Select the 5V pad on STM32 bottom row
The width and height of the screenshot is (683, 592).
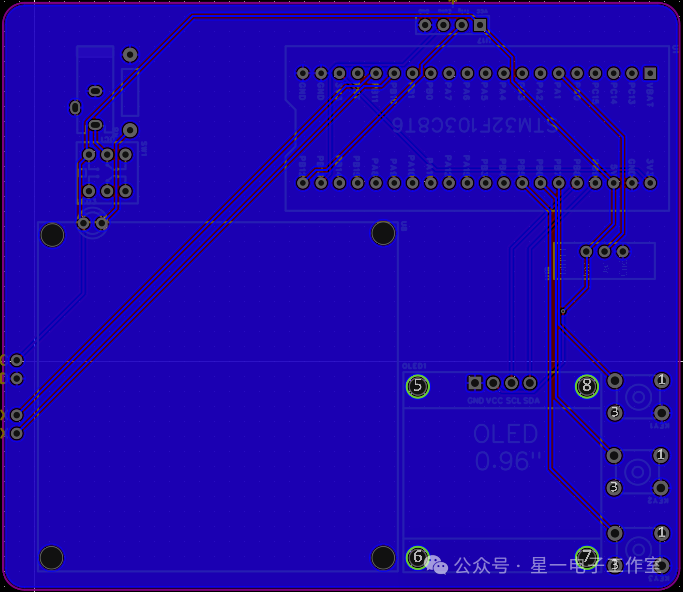click(x=613, y=183)
